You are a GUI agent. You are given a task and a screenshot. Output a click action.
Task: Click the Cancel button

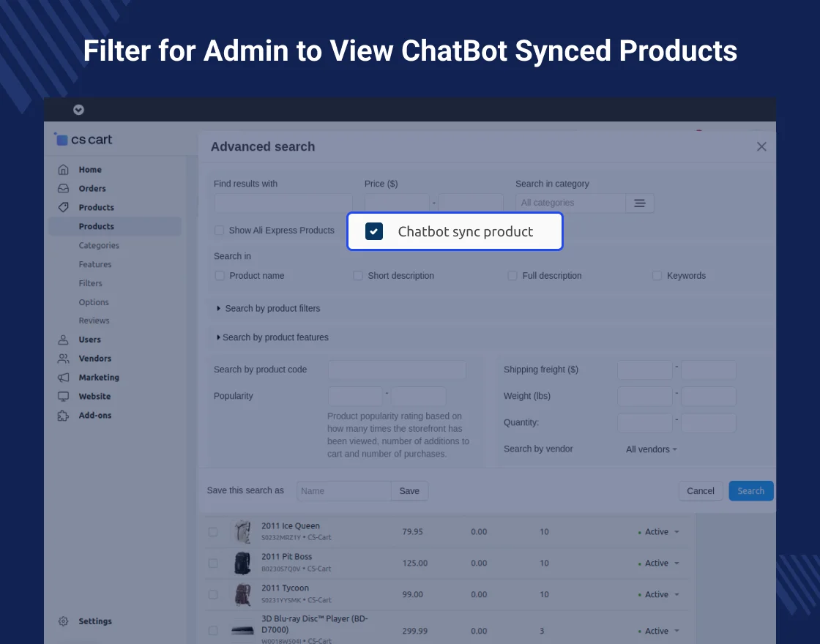pyautogui.click(x=700, y=491)
